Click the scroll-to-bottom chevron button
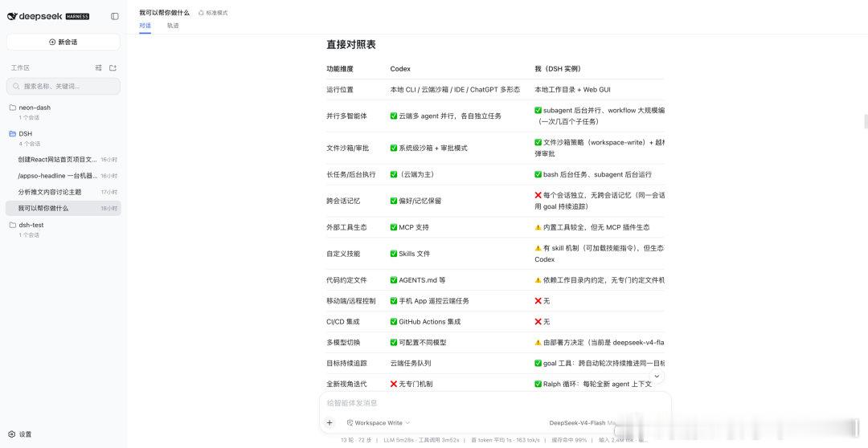The width and height of the screenshot is (868, 448). pos(657,376)
